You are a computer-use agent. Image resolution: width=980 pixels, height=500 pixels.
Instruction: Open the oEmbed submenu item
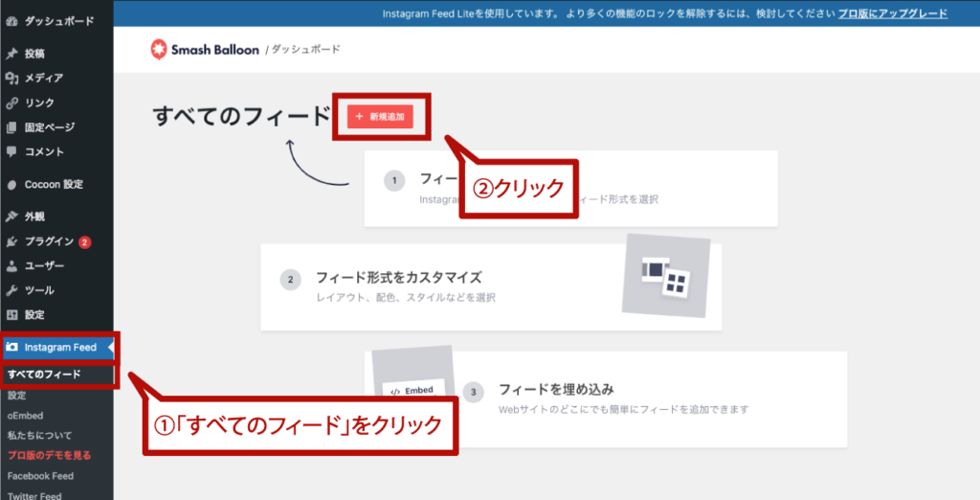pyautogui.click(x=26, y=416)
